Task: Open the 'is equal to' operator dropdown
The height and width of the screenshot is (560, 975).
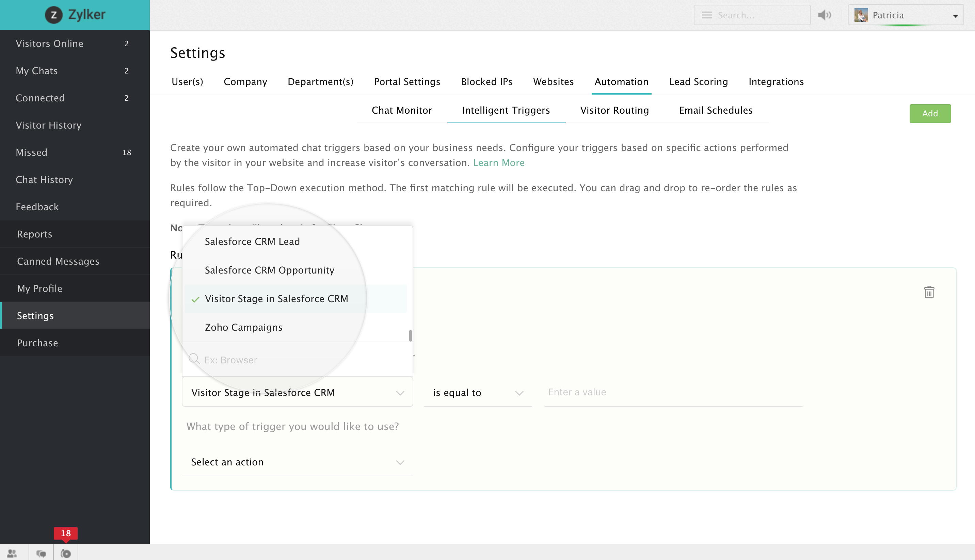Action: [x=478, y=392]
